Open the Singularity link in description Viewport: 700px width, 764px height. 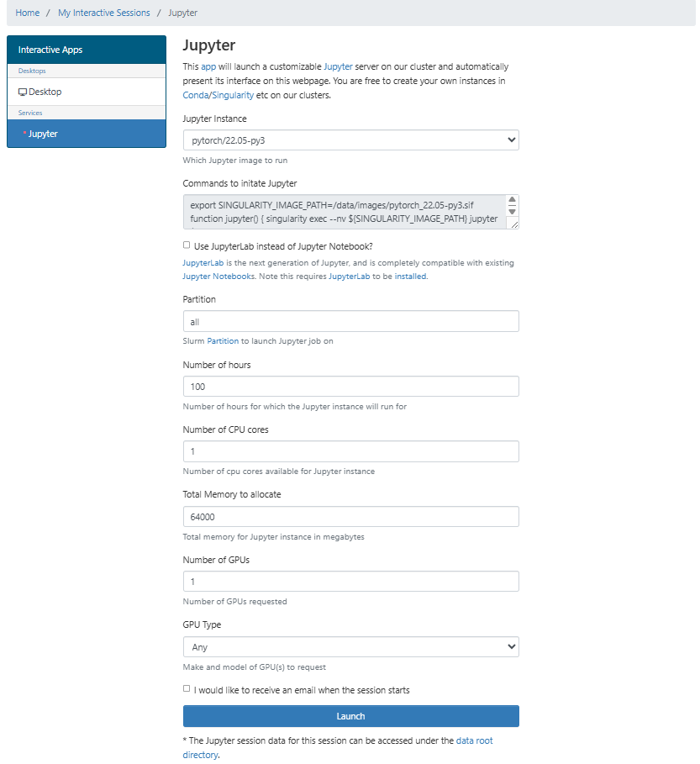(232, 95)
